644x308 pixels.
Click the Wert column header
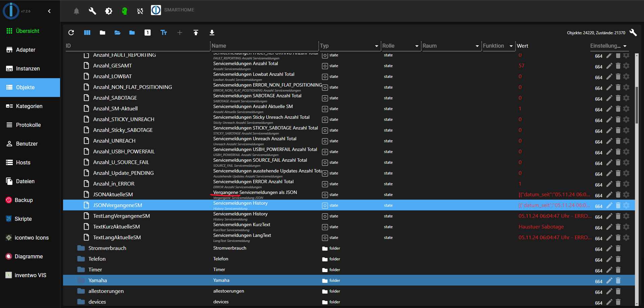tap(523, 46)
